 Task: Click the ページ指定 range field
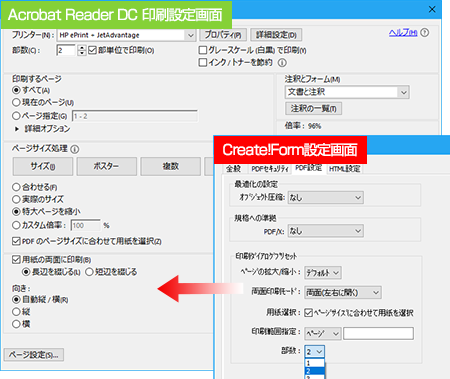[x=135, y=116]
